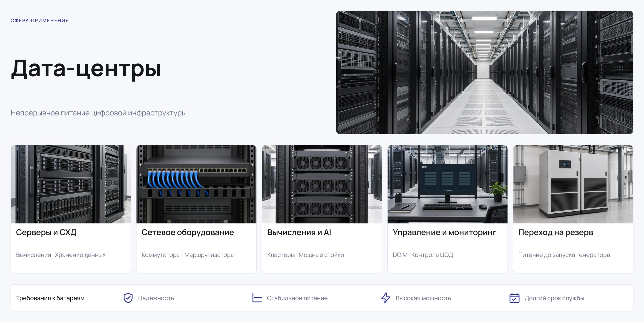
Task: Click the Долгий срок службы requirement label
Action: [554, 298]
